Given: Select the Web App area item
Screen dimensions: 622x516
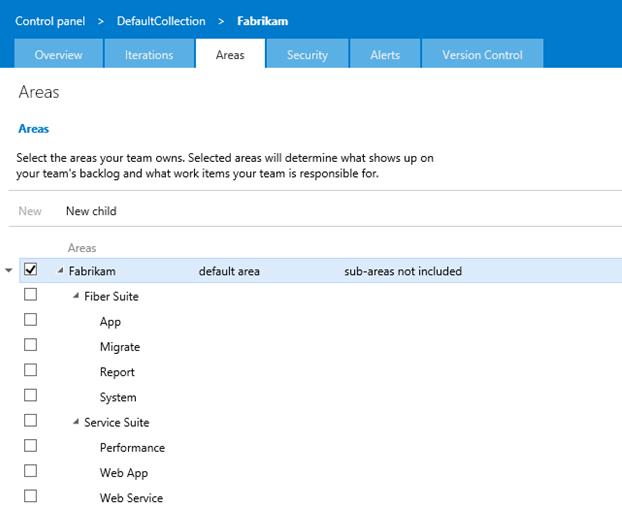Looking at the screenshot, I should pyautogui.click(x=124, y=473).
